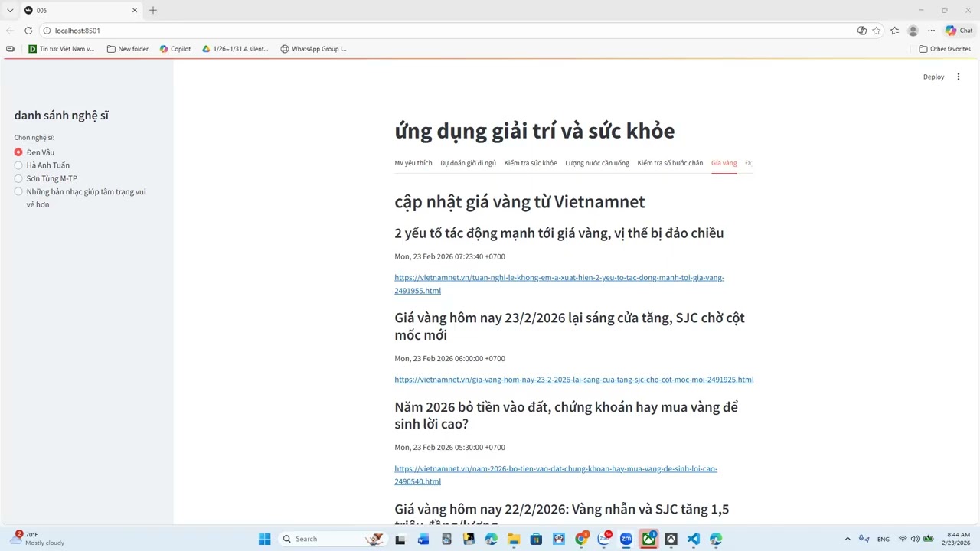Click the 'cập nhật giá vàng từ Vietnamnet' heading
The image size is (980, 551).
coord(520,202)
